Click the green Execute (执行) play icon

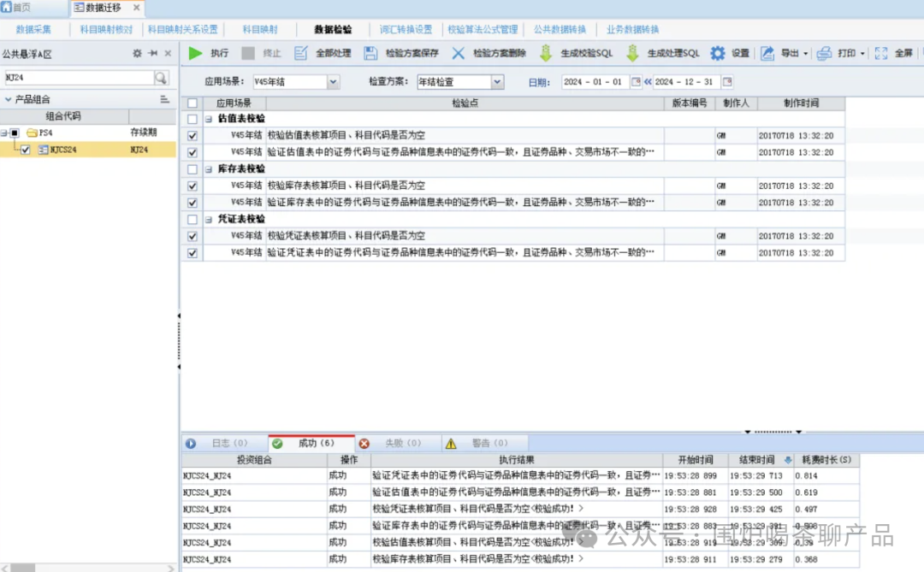coord(195,53)
